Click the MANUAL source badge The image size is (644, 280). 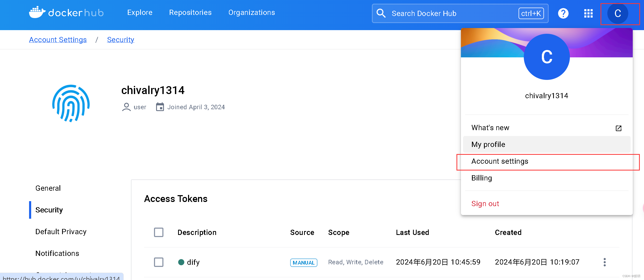pyautogui.click(x=304, y=262)
